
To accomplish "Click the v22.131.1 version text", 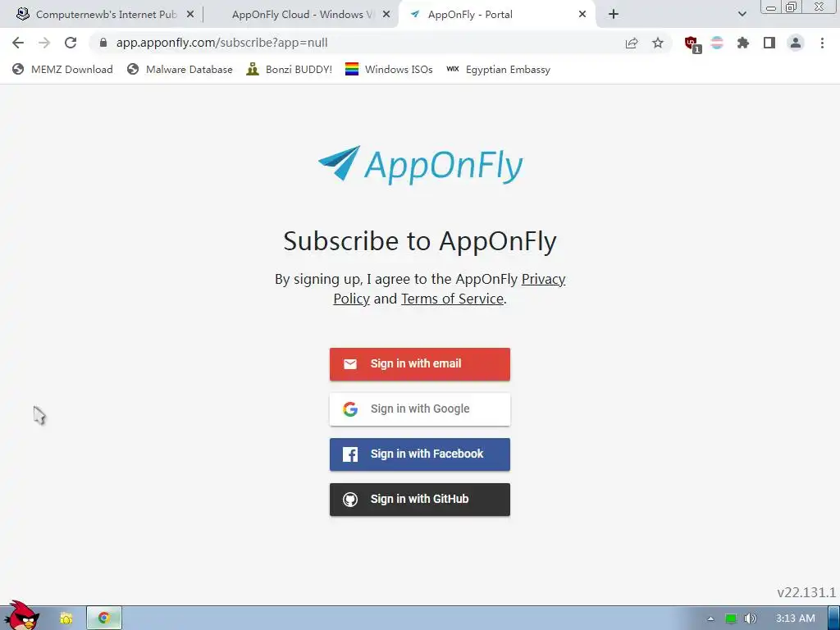I will [x=806, y=592].
